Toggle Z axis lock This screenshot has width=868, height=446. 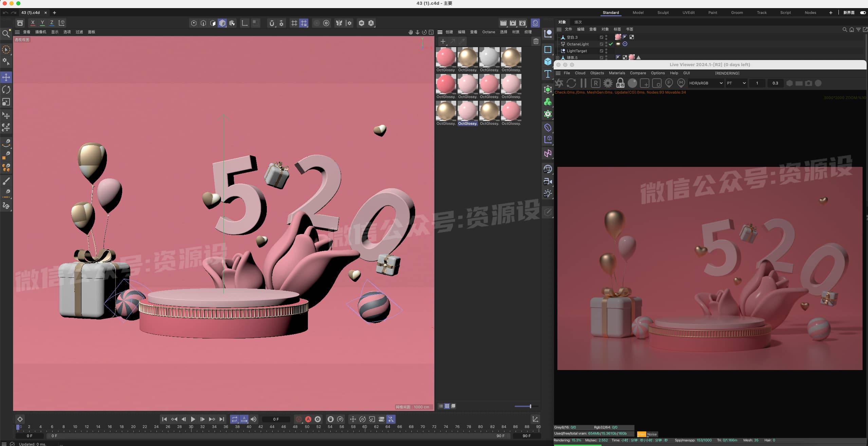(x=52, y=23)
